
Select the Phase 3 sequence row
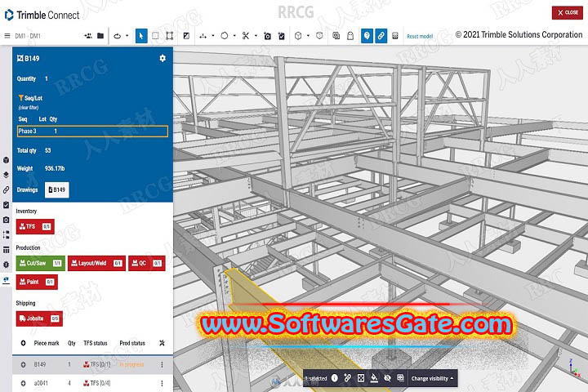92,131
